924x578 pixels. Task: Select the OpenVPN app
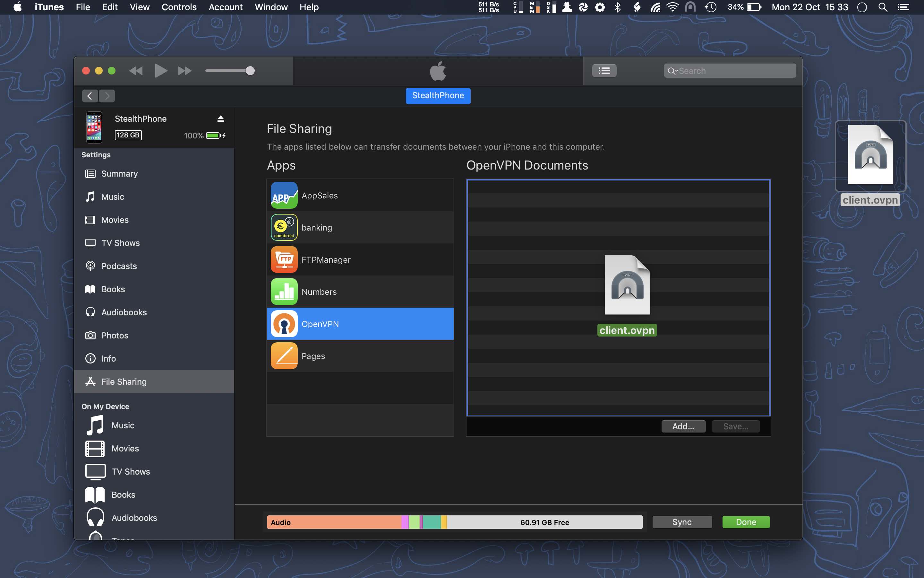point(360,324)
